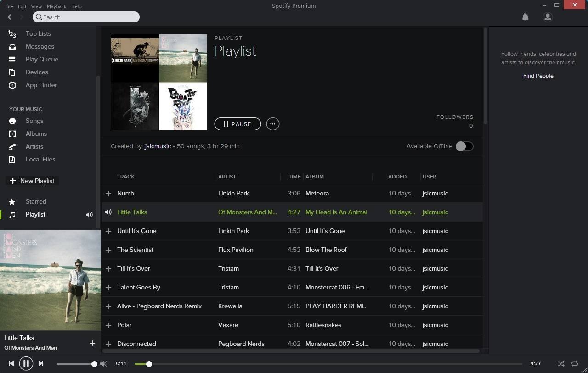
Task: Adjust the volume slider knob
Action: (94, 364)
